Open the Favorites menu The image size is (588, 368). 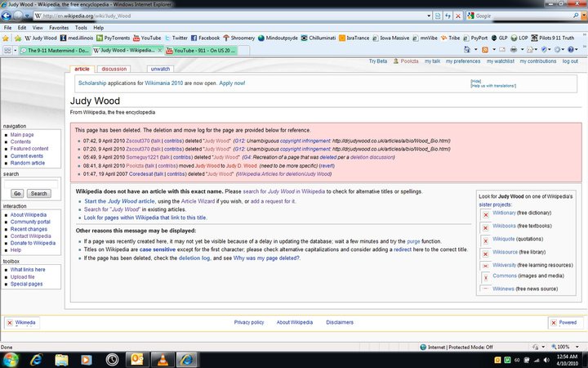click(x=59, y=28)
